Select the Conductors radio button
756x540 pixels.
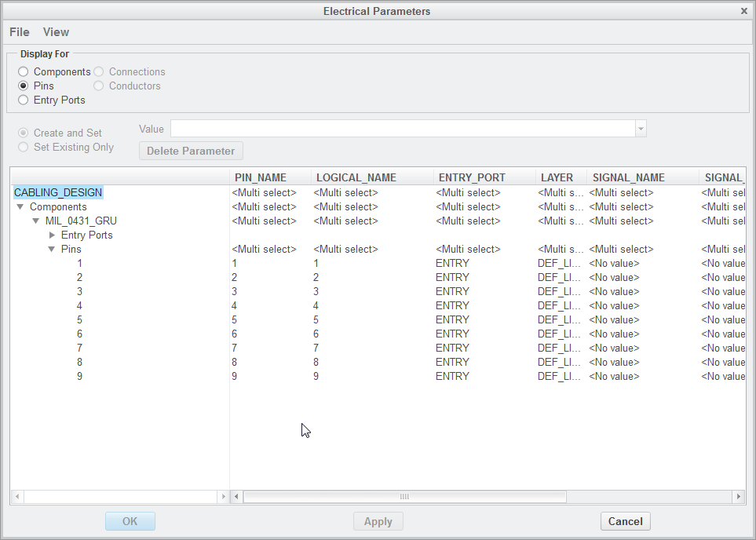[98, 86]
